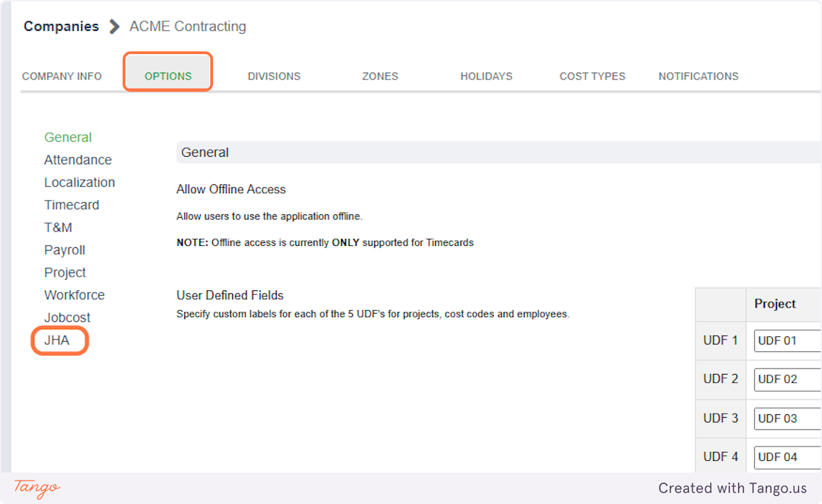Screen dimensions: 822x504
Task: Select General in the options sidebar
Action: (68, 138)
